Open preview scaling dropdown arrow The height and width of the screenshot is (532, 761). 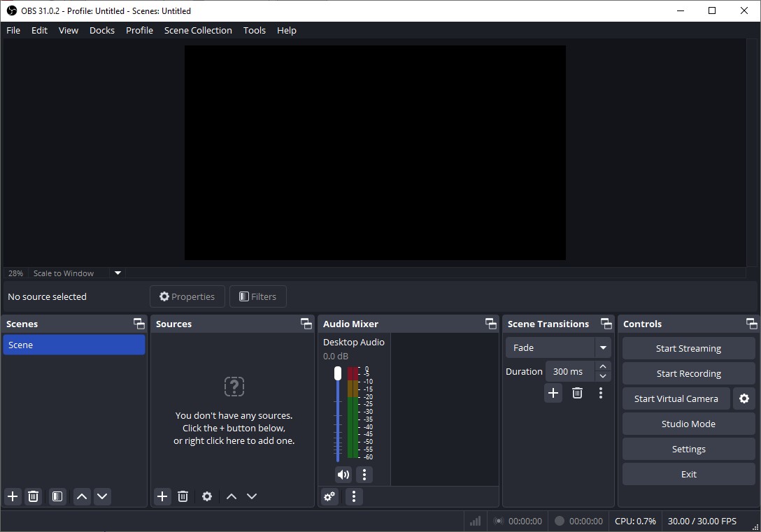point(118,273)
